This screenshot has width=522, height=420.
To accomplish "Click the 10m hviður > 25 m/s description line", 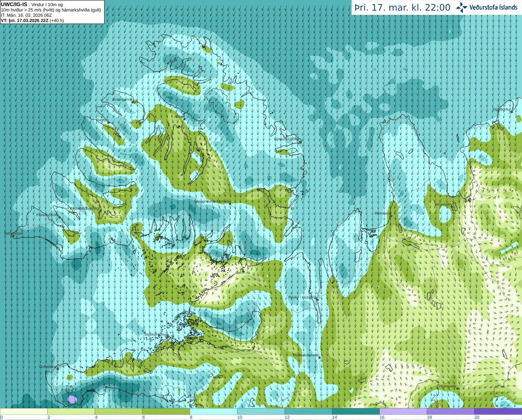I will (51, 10).
